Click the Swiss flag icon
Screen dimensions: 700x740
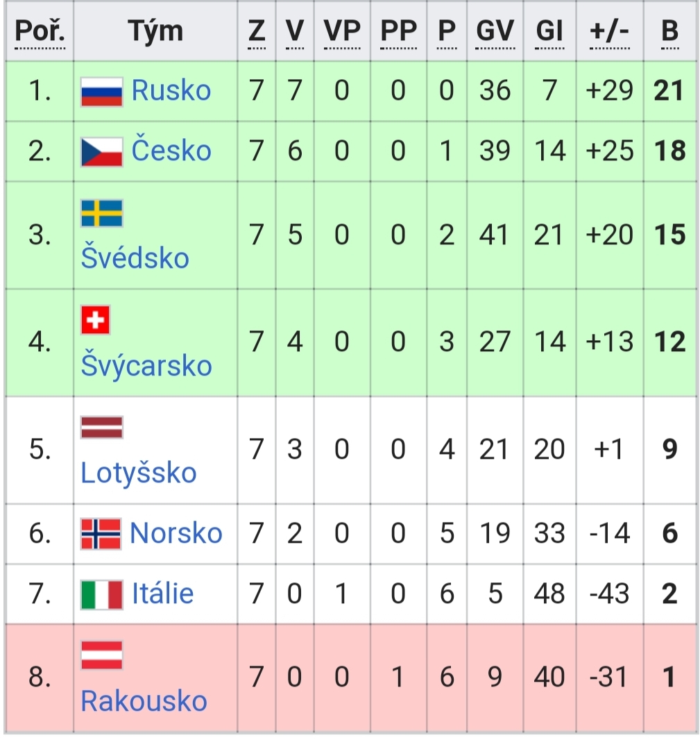[x=95, y=320]
